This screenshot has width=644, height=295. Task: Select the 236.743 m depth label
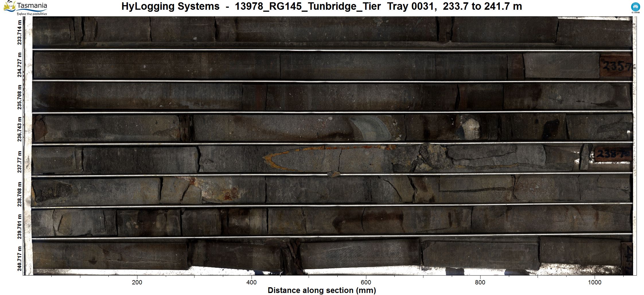click(x=20, y=129)
